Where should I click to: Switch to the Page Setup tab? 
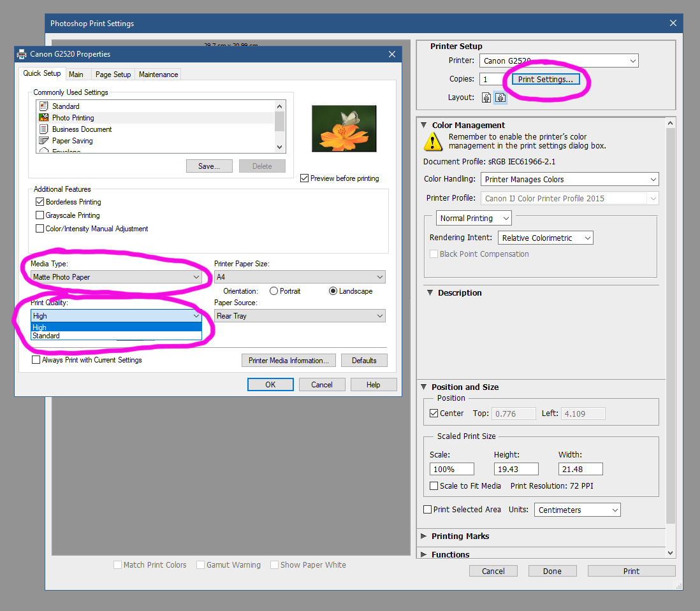113,75
